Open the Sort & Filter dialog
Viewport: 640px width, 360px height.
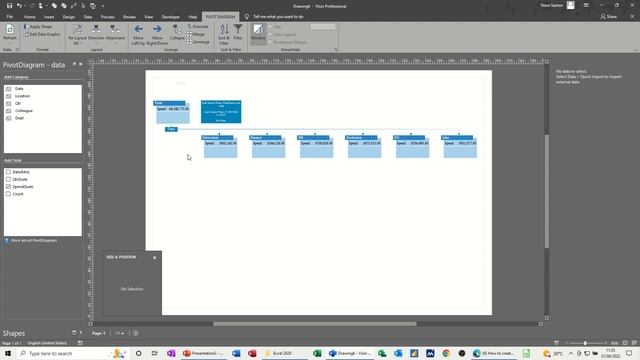(224, 34)
